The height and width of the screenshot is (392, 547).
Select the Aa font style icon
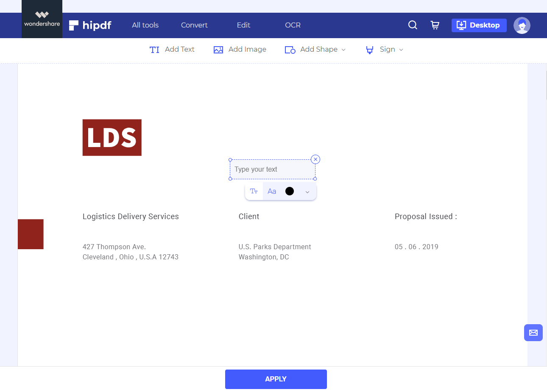[x=272, y=191]
